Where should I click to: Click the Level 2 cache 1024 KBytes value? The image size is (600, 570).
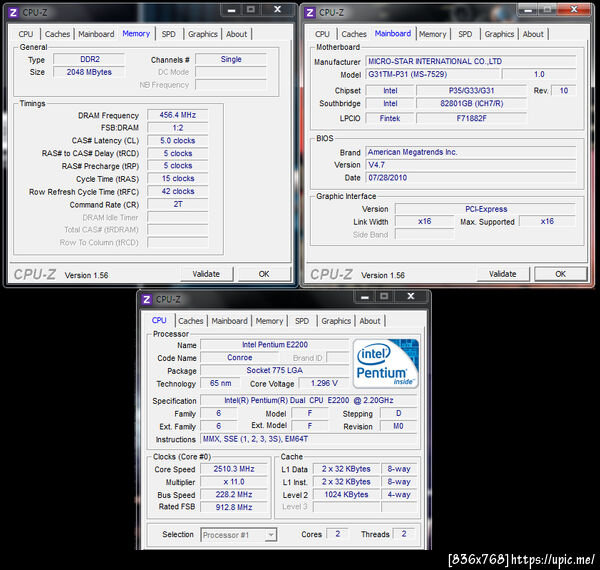[x=346, y=495]
